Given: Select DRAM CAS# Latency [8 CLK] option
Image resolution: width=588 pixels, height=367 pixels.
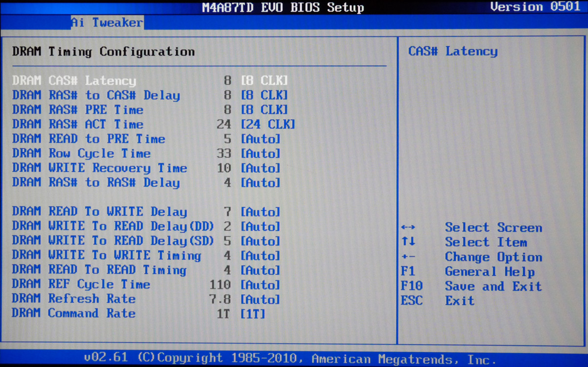Looking at the screenshot, I should coord(264,80).
